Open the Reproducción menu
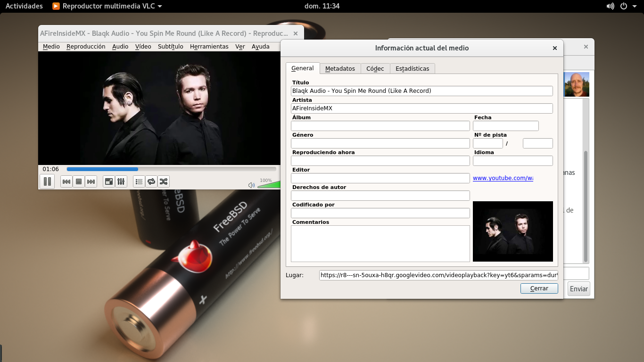644x362 pixels. pyautogui.click(x=86, y=47)
